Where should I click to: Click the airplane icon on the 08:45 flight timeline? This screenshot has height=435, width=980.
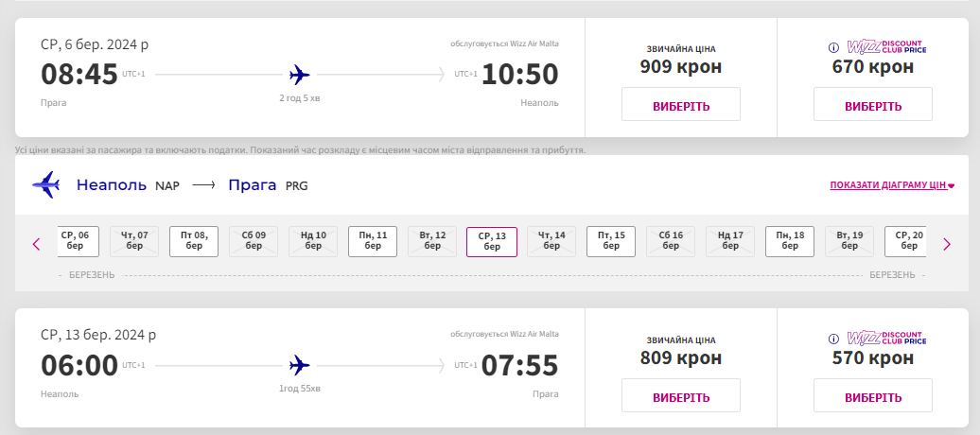click(x=299, y=74)
